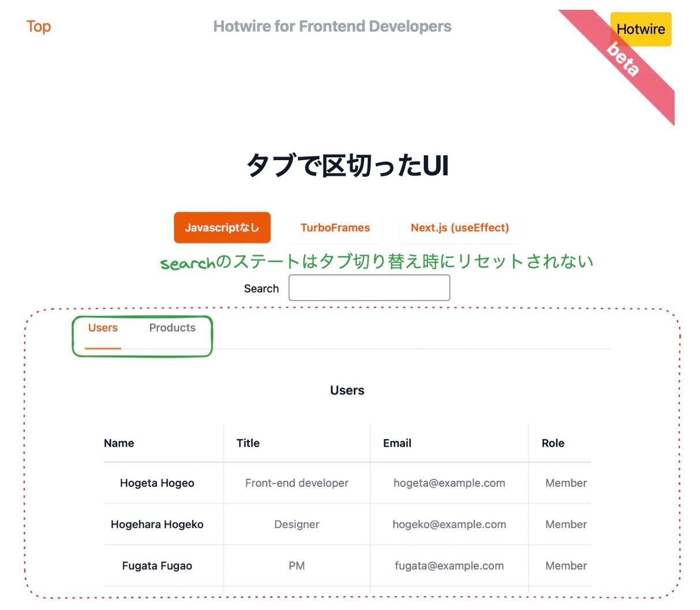
Task: Select the Hogehara Hogeko name cell
Action: coord(157,525)
